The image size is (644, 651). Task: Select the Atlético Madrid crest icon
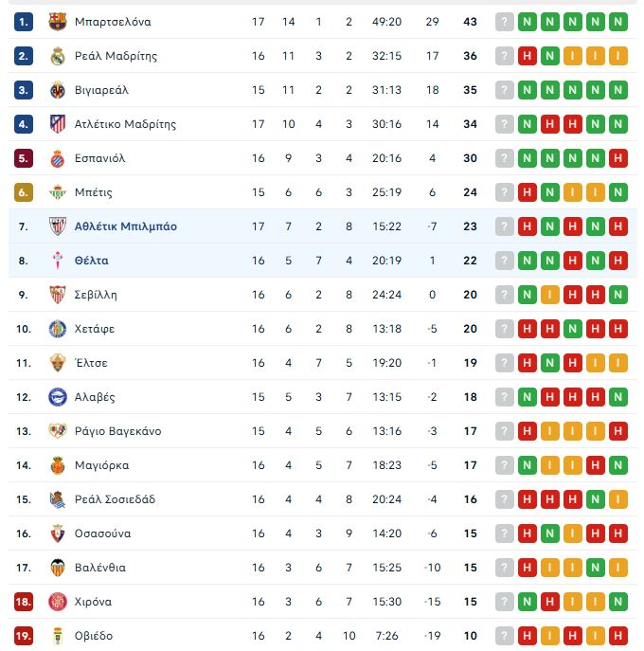[x=58, y=124]
